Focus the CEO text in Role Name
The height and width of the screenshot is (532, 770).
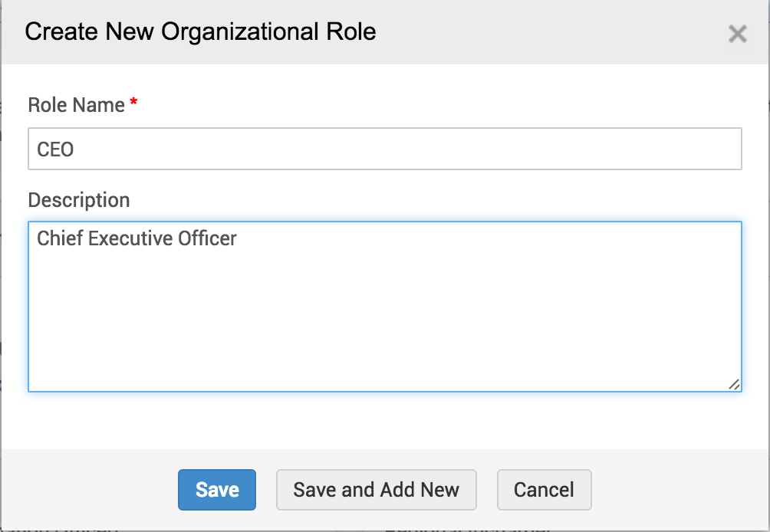(x=54, y=149)
